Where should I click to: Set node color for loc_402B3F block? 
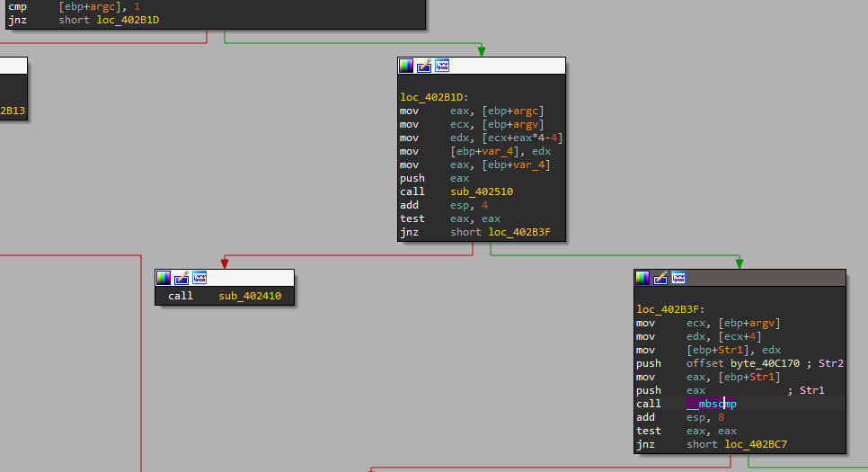[x=642, y=278]
